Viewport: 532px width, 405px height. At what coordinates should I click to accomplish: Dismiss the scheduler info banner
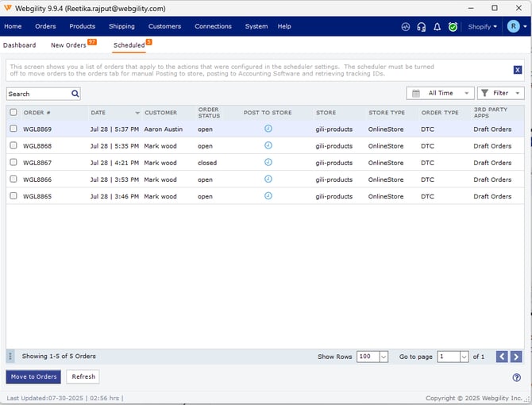(518, 70)
